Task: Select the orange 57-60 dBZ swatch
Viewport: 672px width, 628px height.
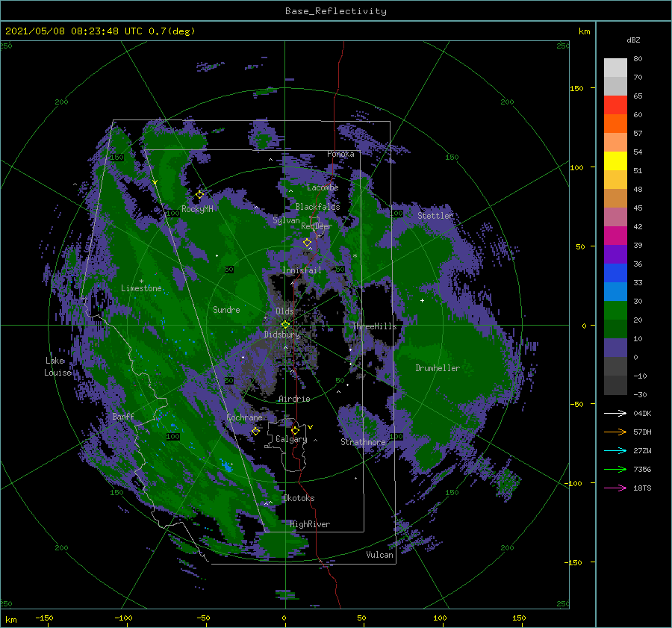Action: click(x=615, y=123)
